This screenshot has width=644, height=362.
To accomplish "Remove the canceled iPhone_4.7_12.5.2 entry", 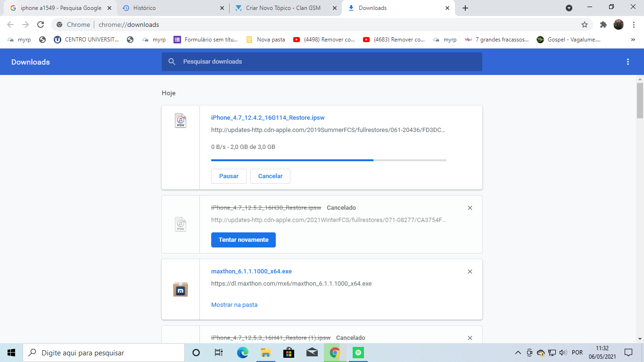I will (x=470, y=208).
